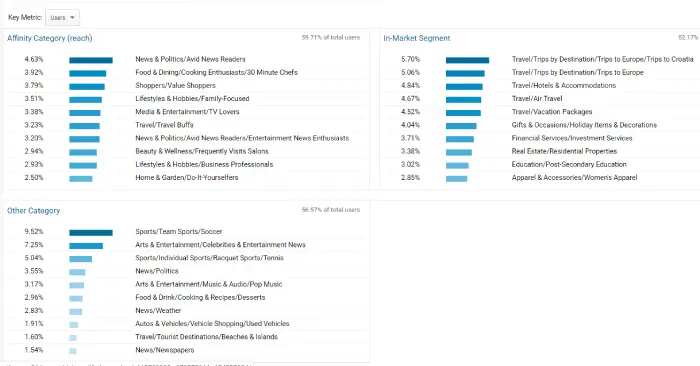This screenshot has height=366, width=700.
Task: Open the In-Market Segment report link
Action: point(417,38)
